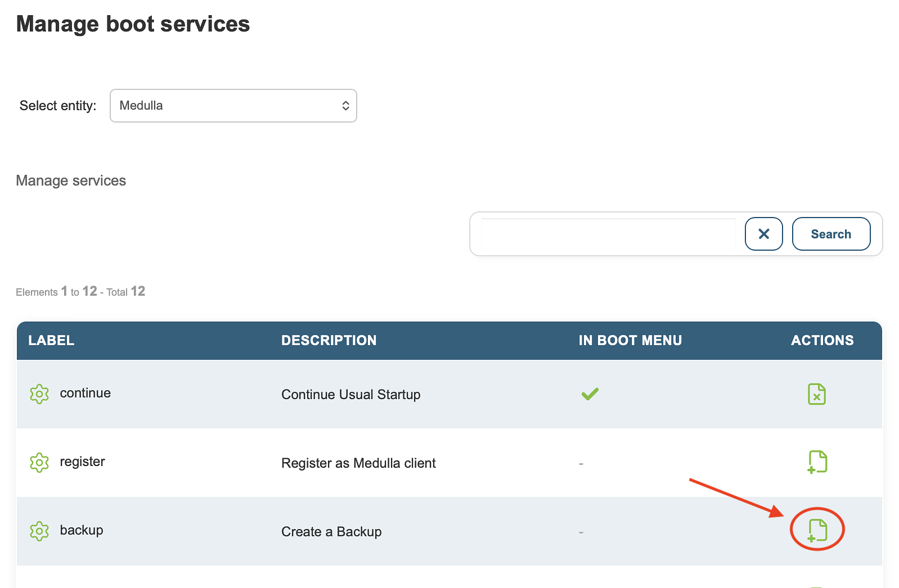
Task: Click the LABEL column header
Action: [x=51, y=341]
